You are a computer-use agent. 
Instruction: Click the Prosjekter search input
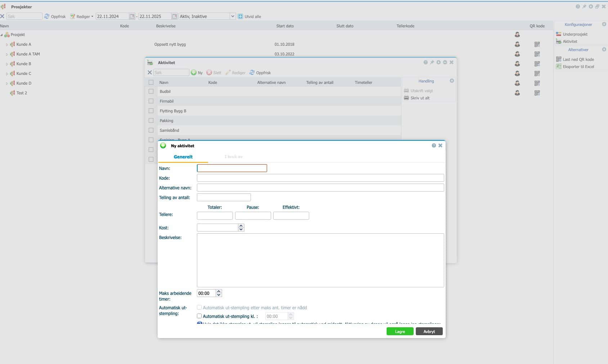point(24,17)
